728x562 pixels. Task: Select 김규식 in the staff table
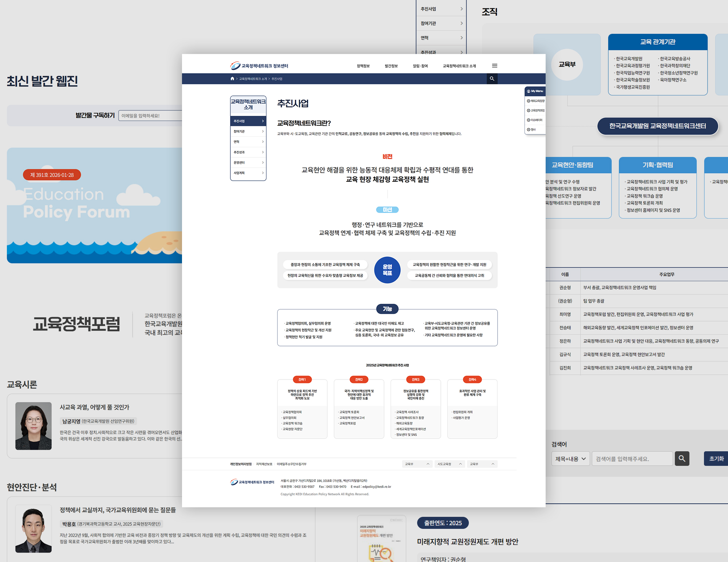coord(565,354)
